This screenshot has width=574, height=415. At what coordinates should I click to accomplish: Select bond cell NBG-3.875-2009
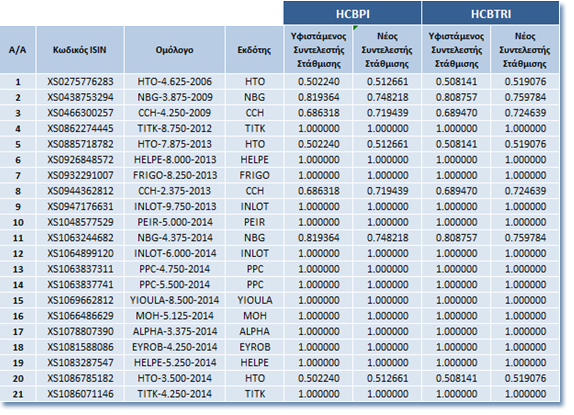click(175, 97)
